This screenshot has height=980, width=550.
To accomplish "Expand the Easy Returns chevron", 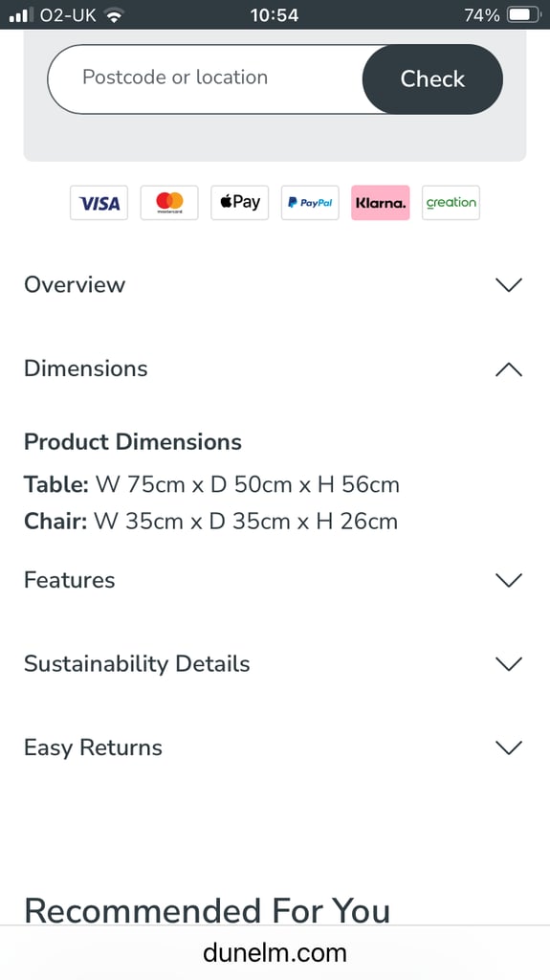I will pos(509,747).
